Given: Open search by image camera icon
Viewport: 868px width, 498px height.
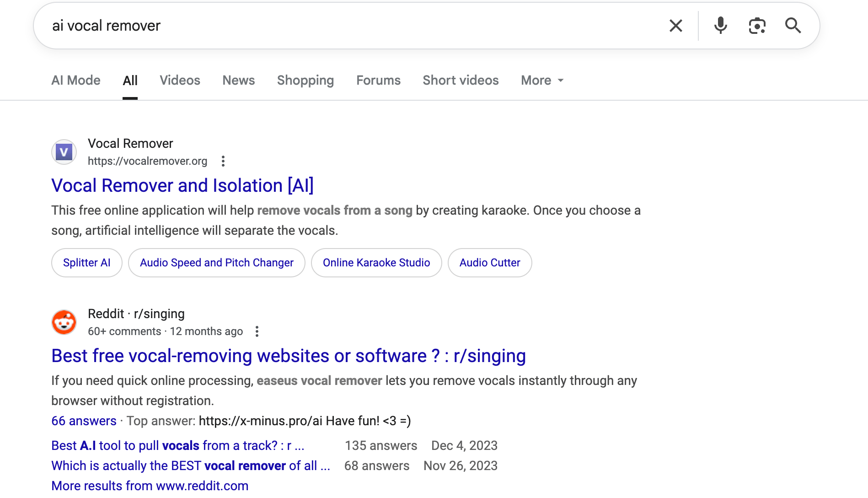Looking at the screenshot, I should click(757, 26).
